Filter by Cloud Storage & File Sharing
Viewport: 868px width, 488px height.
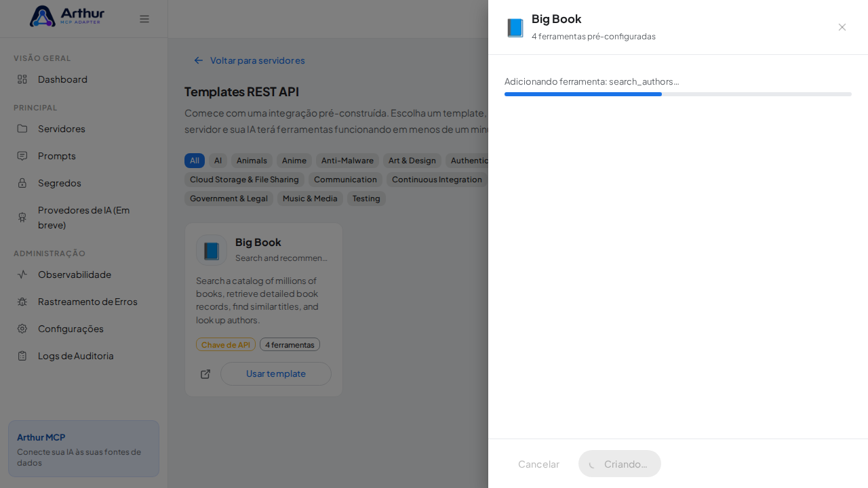[x=244, y=180]
